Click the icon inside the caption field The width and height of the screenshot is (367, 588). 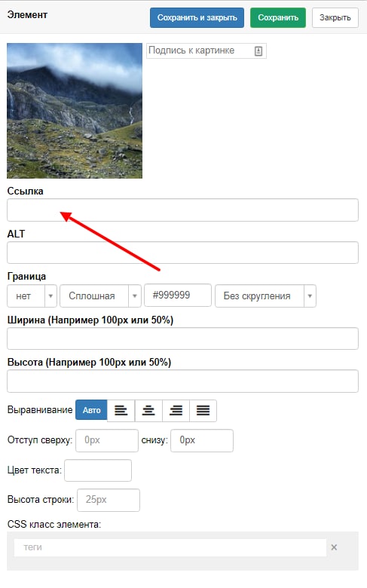coord(258,51)
